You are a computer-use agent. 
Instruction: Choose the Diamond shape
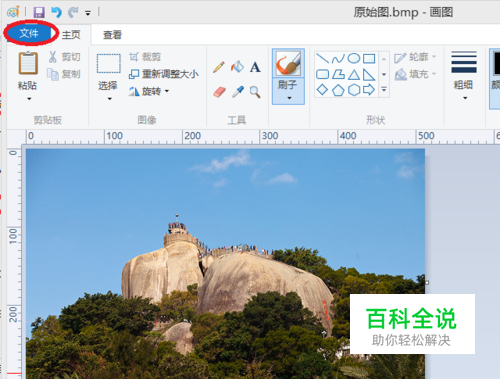(x=322, y=90)
